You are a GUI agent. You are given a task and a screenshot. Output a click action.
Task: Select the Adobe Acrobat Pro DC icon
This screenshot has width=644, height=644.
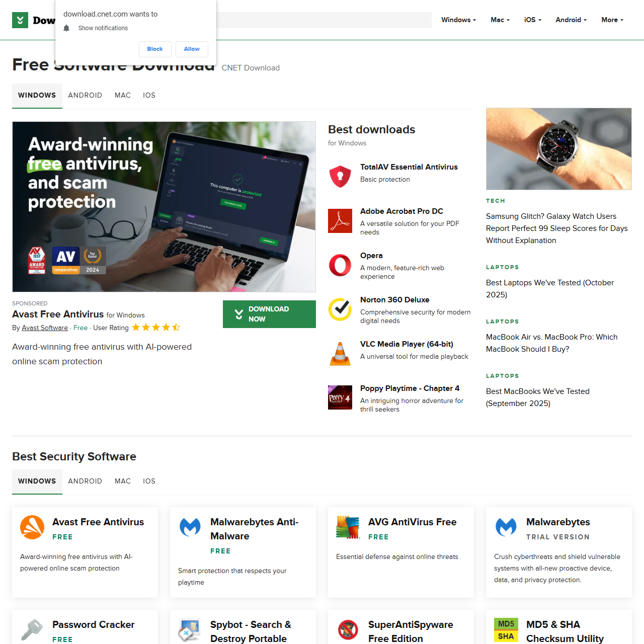(x=340, y=221)
